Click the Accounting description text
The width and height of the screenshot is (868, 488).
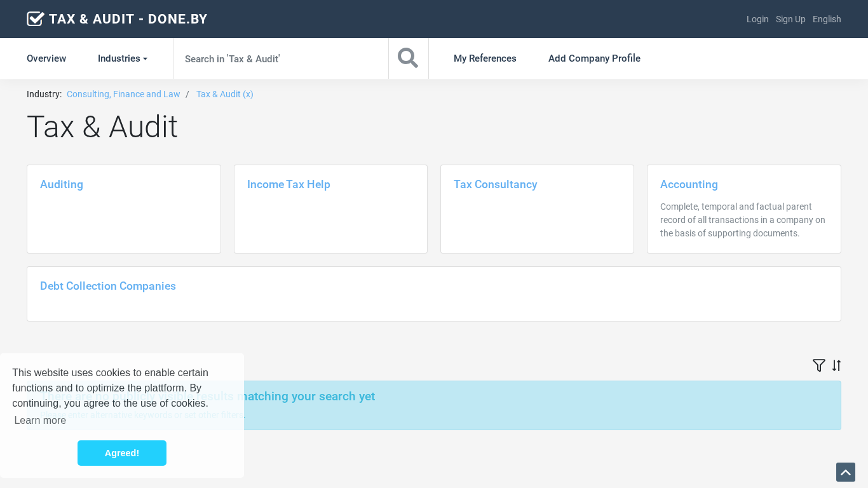[x=743, y=220]
